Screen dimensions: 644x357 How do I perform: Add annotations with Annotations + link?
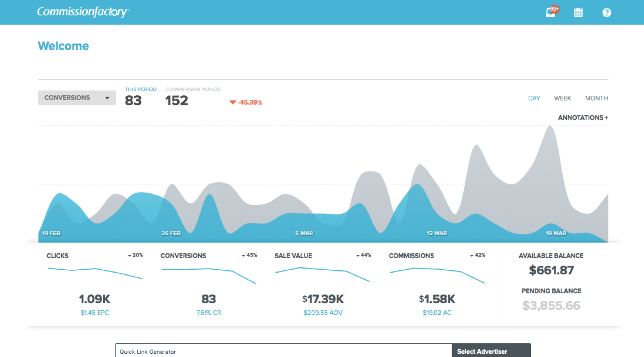pos(582,118)
